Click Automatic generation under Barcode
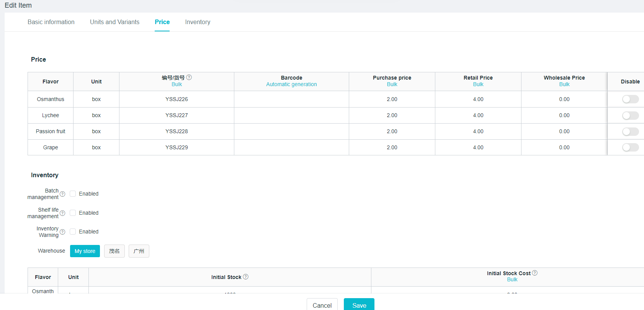644x310 pixels. [x=291, y=85]
